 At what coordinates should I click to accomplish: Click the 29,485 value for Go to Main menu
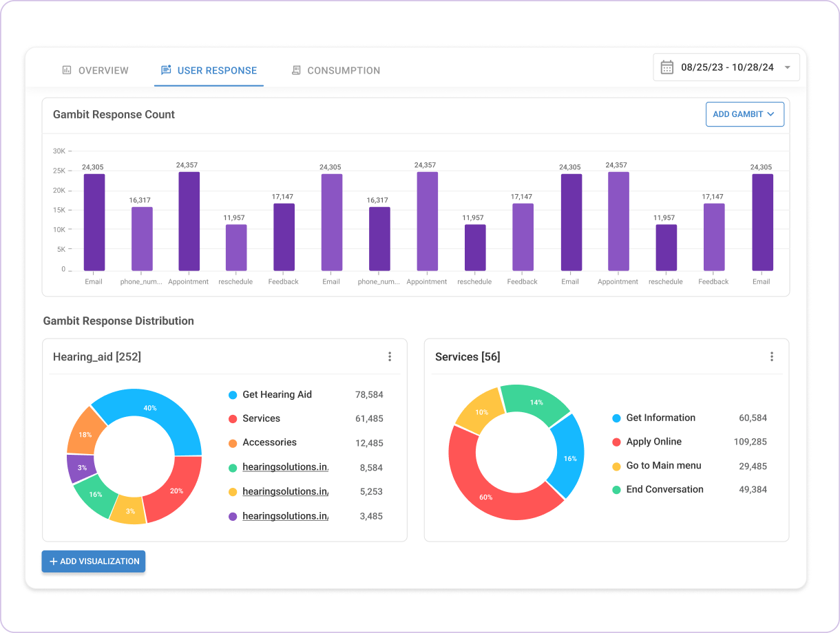click(753, 466)
